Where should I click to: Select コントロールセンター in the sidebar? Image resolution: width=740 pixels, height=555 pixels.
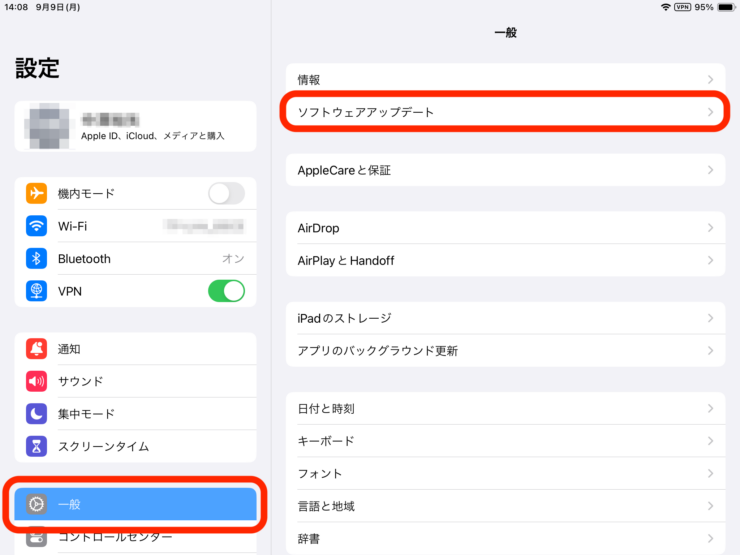point(135,537)
